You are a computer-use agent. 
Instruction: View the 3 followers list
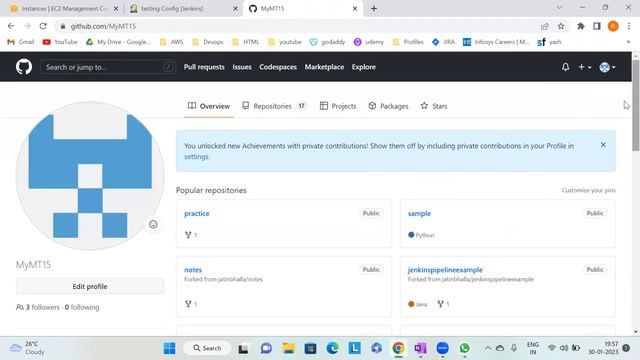[42, 307]
